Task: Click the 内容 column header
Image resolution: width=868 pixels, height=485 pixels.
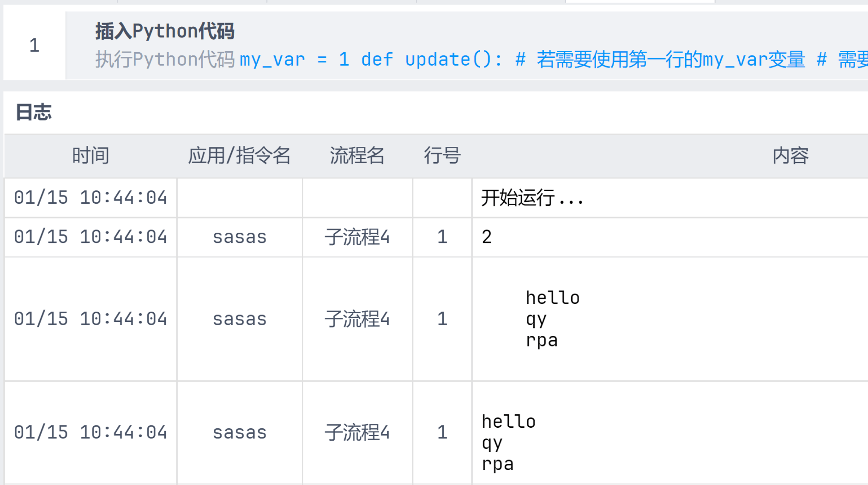Action: (790, 156)
